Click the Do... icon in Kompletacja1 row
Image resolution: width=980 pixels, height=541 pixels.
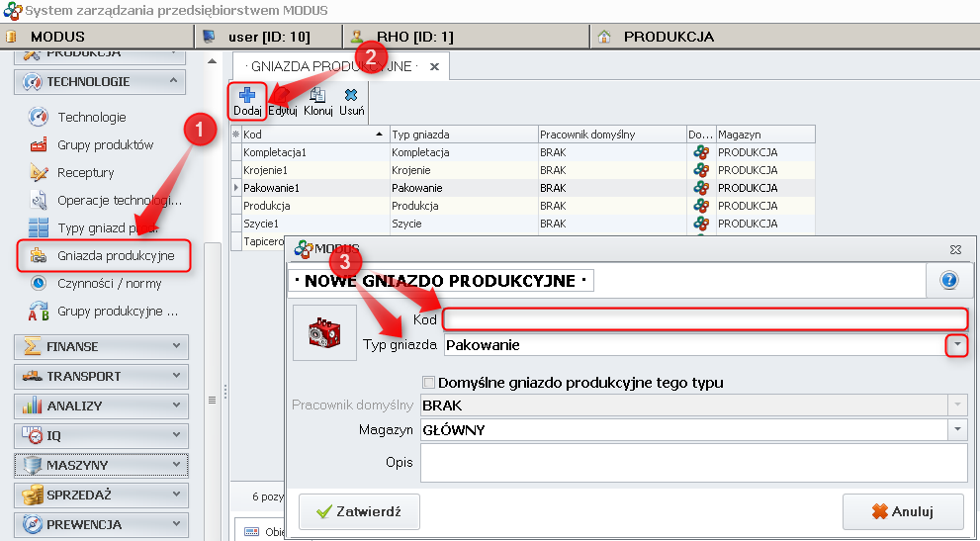[x=701, y=152]
